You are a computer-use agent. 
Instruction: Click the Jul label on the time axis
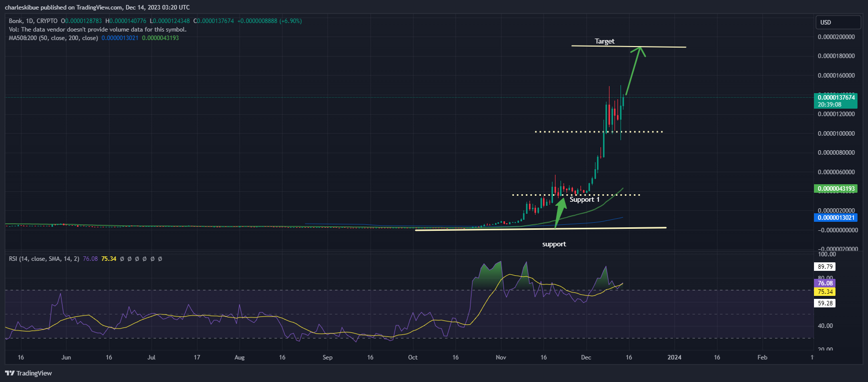(x=151, y=357)
